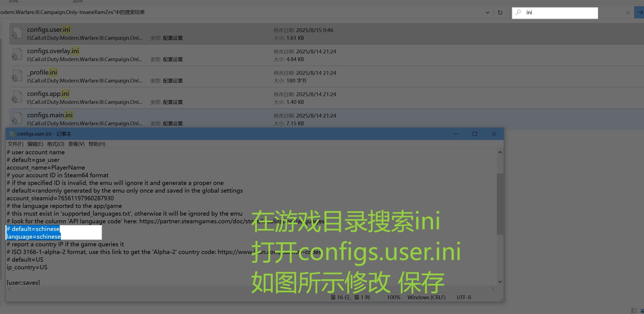Clear the search box with X icon
644x314 pixels.
(628, 12)
